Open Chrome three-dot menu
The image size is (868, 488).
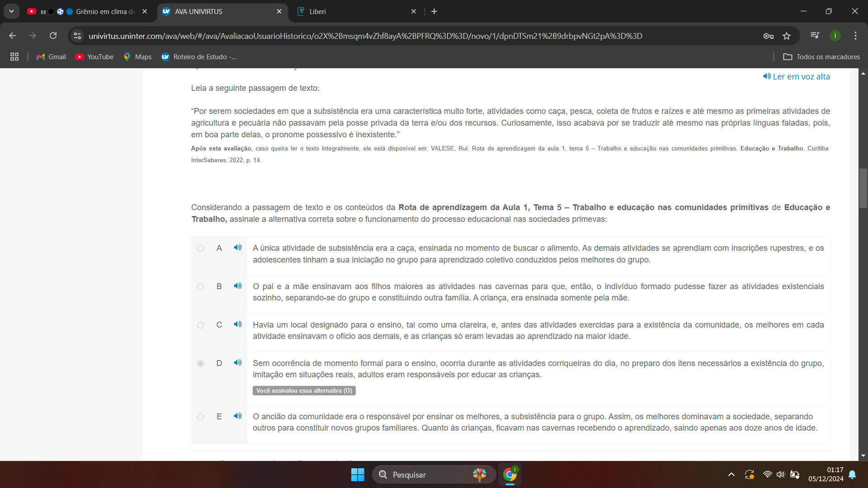[x=855, y=36]
